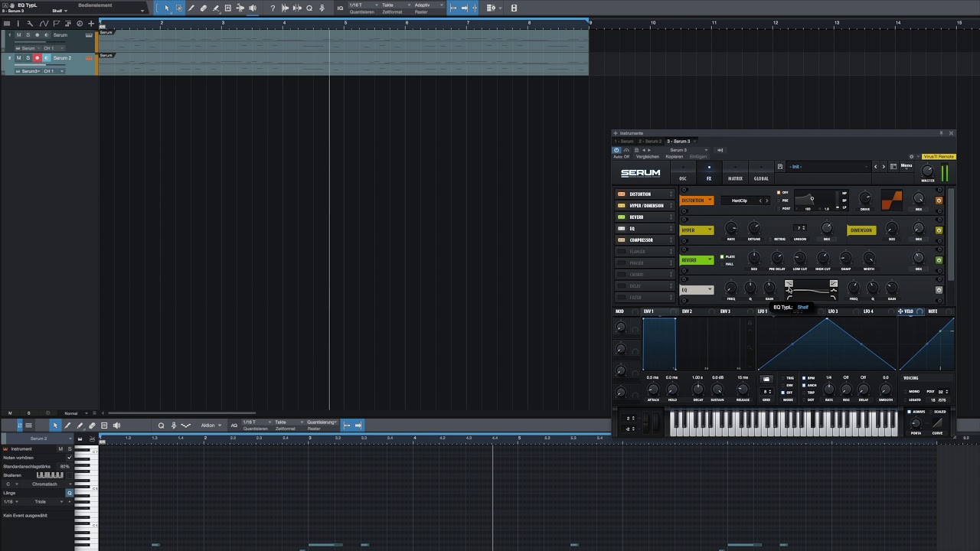Screen dimensions: 980x551
Task: Select the LFO 3 tab
Action: click(832, 311)
